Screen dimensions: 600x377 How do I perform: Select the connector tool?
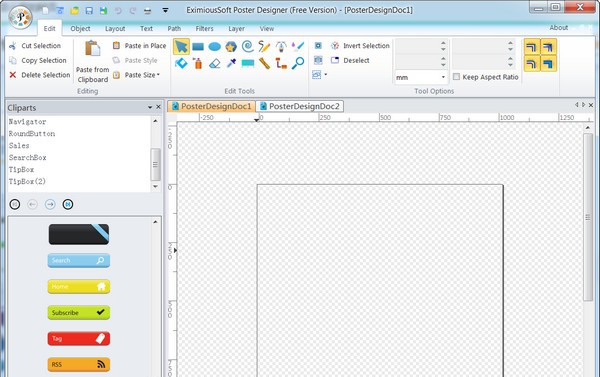[x=281, y=63]
